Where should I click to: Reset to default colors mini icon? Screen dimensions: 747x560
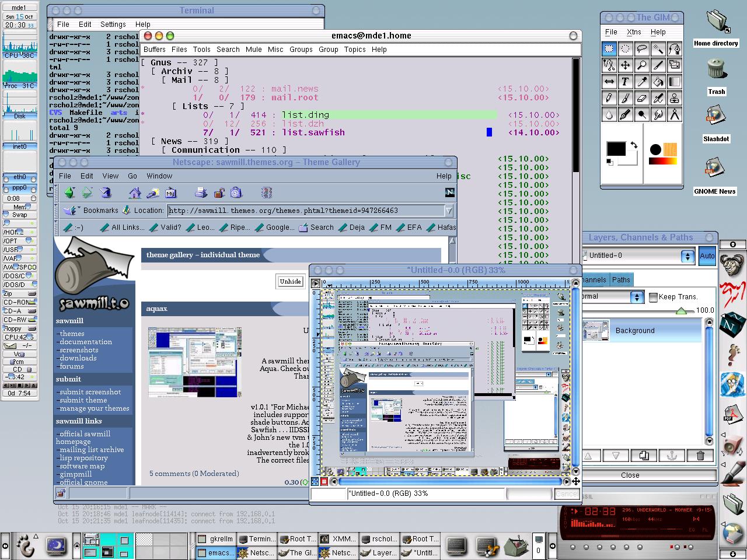610,162
